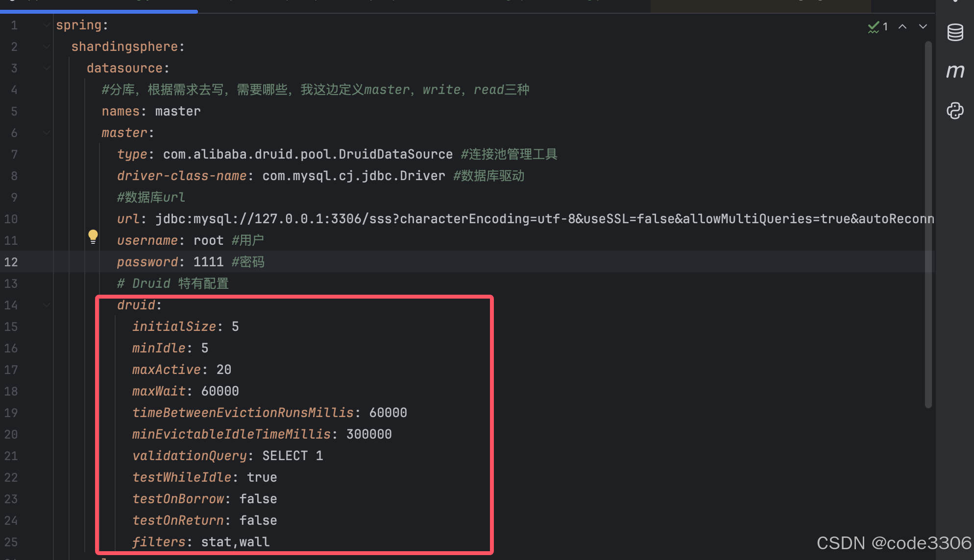Click the green inspection checkmark indicator
Viewport: 974px width, 560px height.
pos(874,27)
